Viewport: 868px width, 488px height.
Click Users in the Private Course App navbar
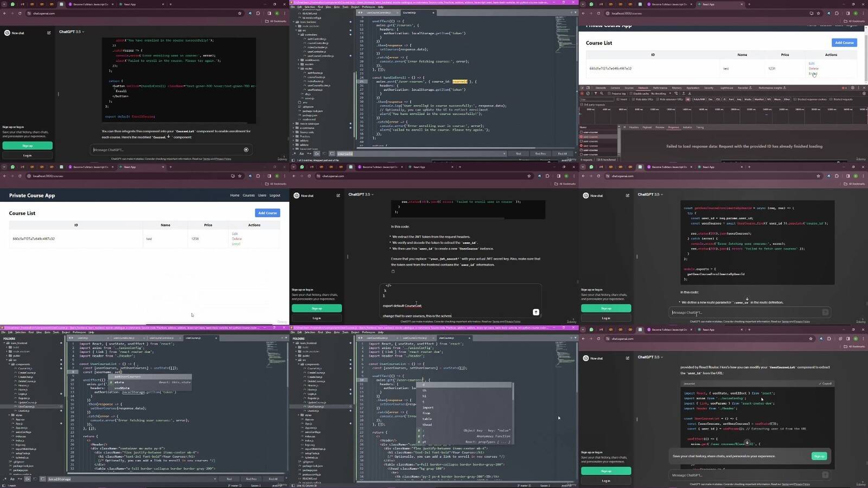(262, 195)
